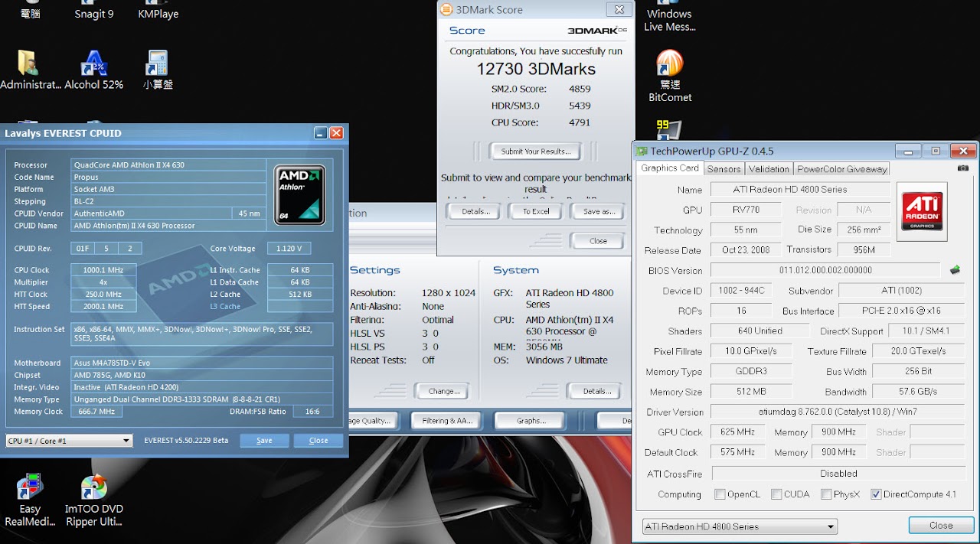
Task: Click the Image Quality button in 3DMark
Action: click(374, 421)
